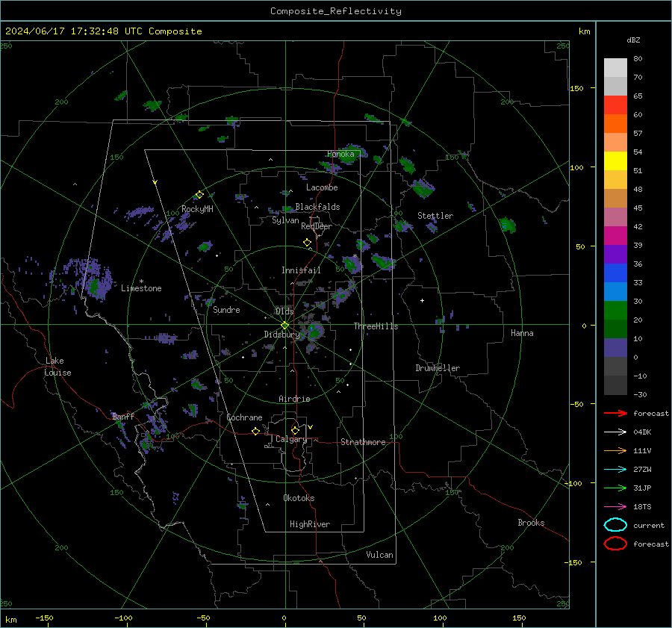Select the light blue 30-33 dBZ band

pyautogui.click(x=615, y=291)
